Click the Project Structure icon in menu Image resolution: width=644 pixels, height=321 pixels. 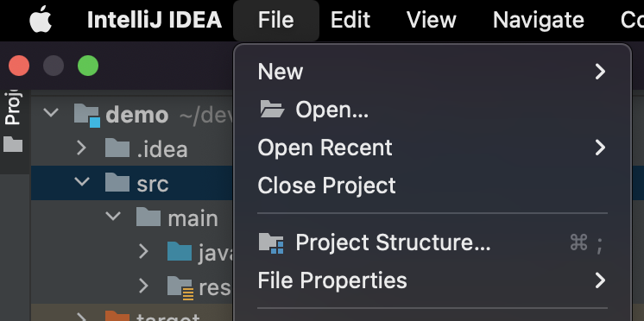pyautogui.click(x=271, y=243)
